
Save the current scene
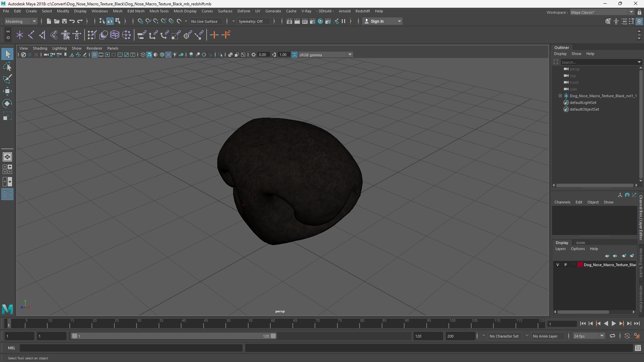coord(64,21)
